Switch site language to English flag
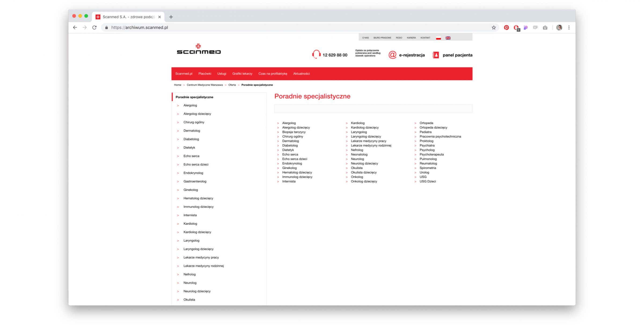Viewport: 644px width, 325px height. [448, 38]
